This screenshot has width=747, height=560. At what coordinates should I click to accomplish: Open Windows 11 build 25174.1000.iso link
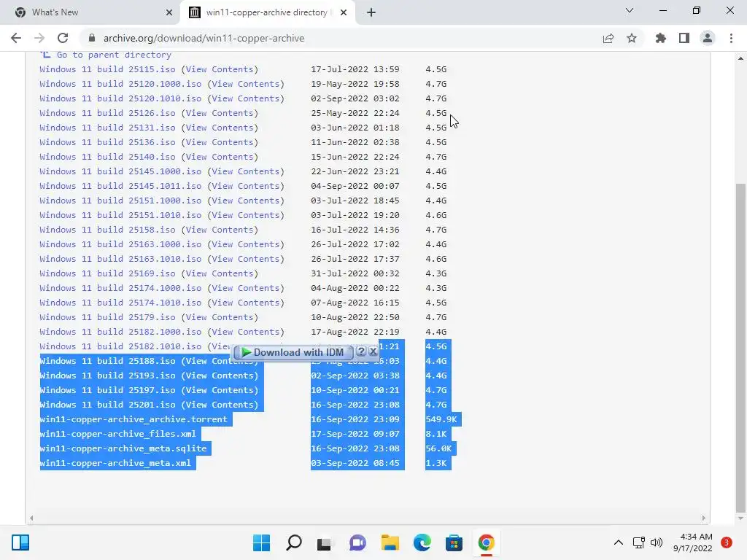120,288
